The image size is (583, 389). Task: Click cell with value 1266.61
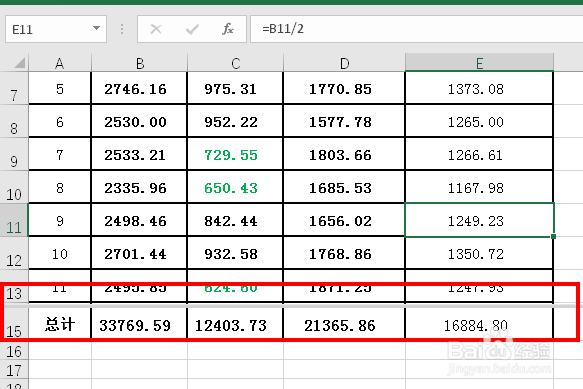[479, 154]
